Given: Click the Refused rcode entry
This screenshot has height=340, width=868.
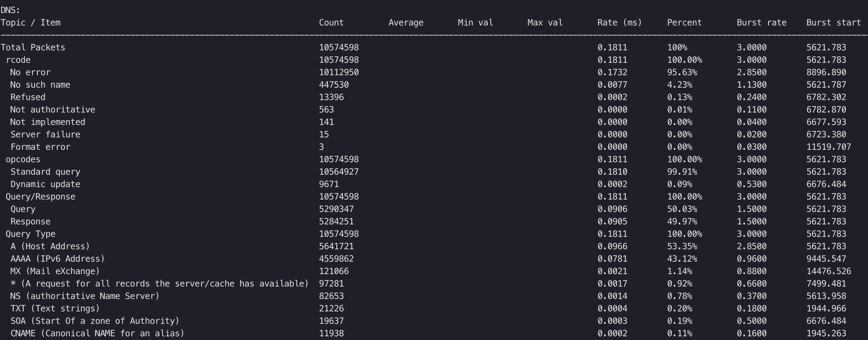Looking at the screenshot, I should 28,97.
